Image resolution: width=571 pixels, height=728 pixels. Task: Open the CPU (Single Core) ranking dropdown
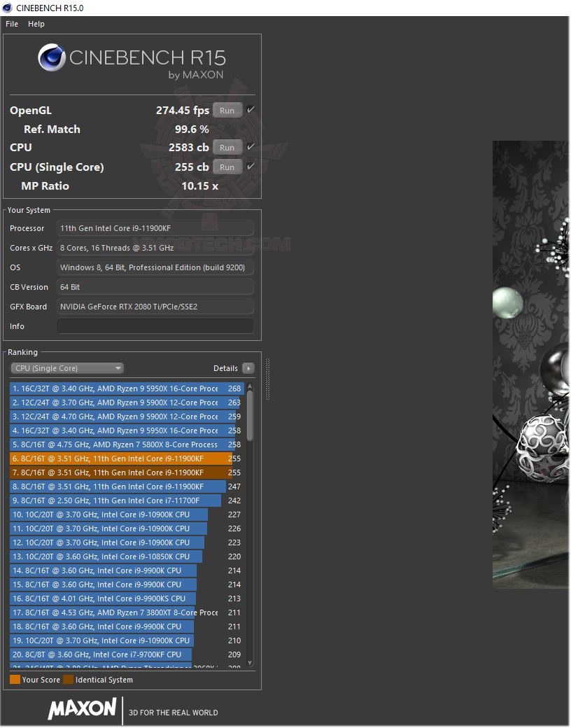tap(67, 368)
